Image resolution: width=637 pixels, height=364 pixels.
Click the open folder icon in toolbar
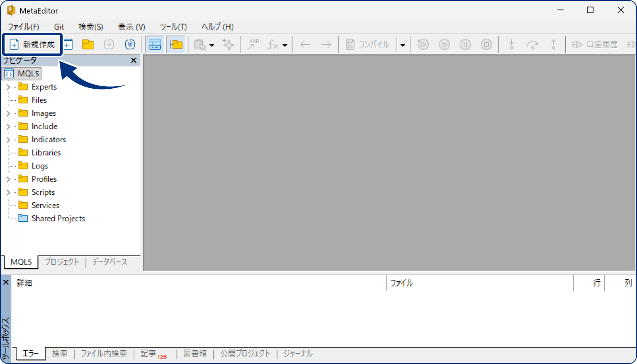(x=88, y=44)
